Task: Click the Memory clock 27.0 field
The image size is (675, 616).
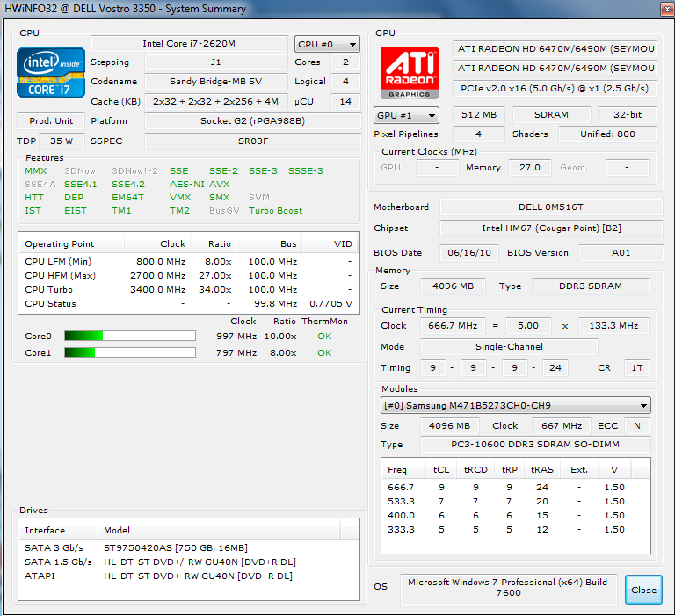Action: click(x=529, y=168)
